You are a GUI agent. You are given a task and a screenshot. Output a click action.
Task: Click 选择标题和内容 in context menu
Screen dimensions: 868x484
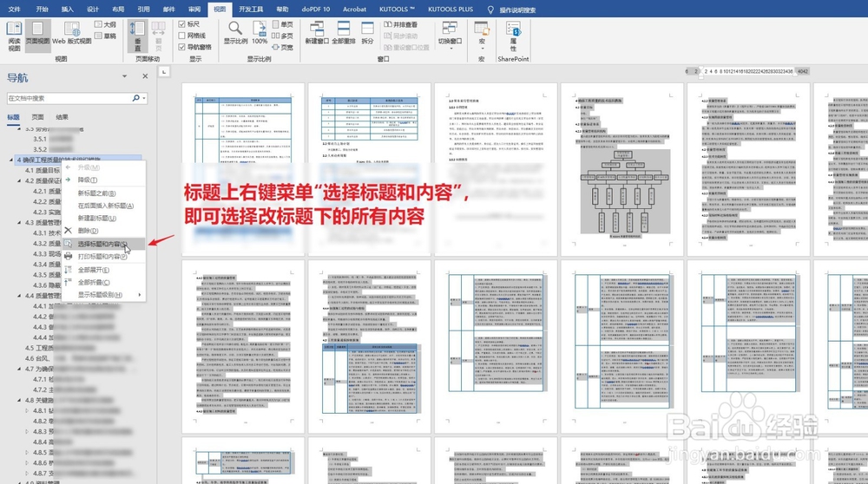(104, 244)
